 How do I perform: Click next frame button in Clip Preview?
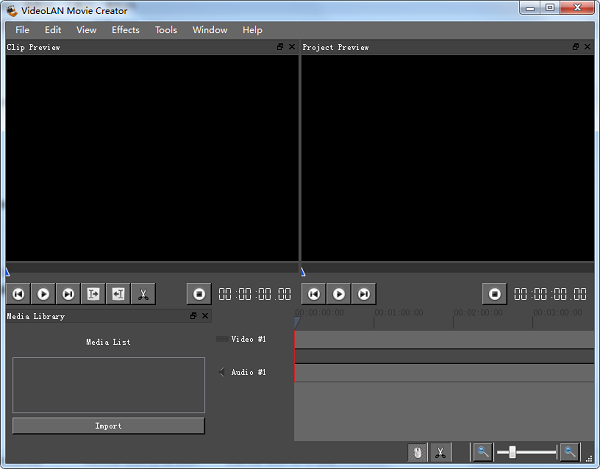pyautogui.click(x=68, y=294)
